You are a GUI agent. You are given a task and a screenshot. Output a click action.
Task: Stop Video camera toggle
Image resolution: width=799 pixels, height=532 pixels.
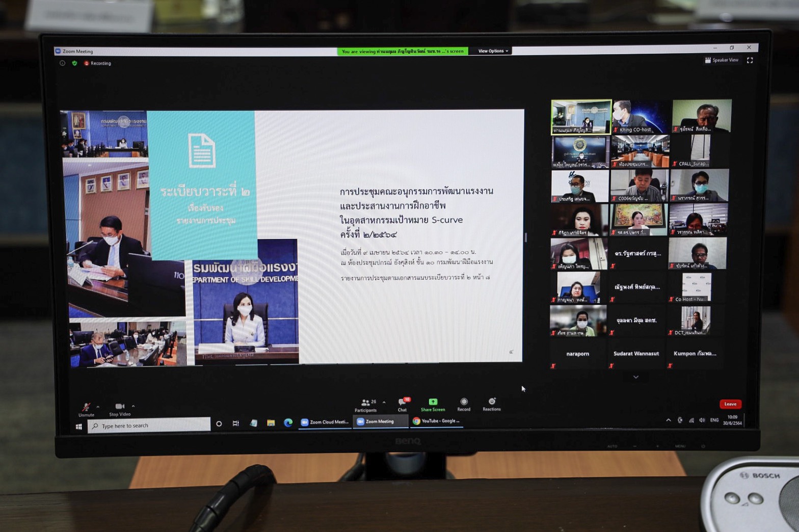pos(120,408)
